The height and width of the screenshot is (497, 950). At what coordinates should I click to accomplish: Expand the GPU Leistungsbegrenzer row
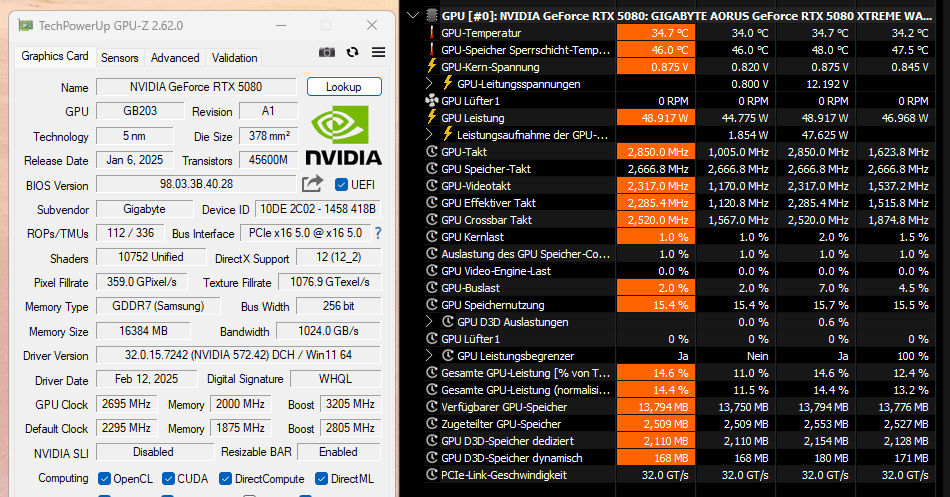pos(429,355)
